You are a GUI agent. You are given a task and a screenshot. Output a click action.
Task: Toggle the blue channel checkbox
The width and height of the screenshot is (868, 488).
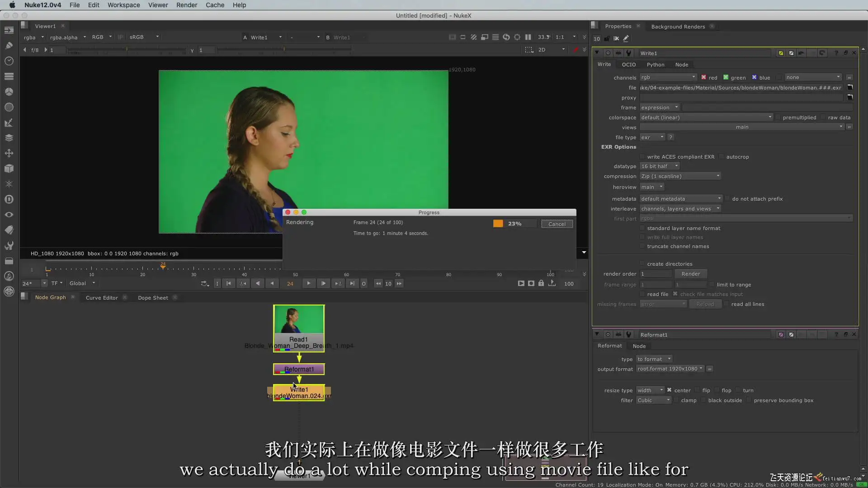pos(754,77)
